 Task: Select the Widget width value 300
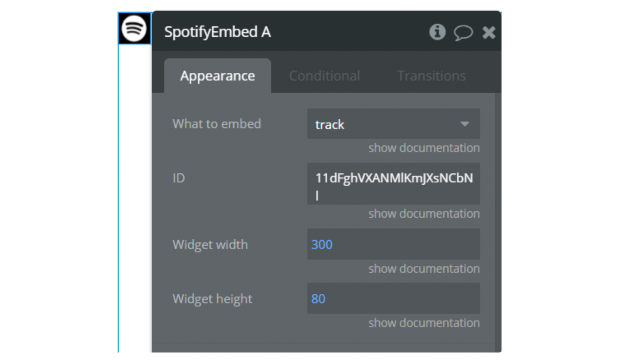[x=393, y=244]
